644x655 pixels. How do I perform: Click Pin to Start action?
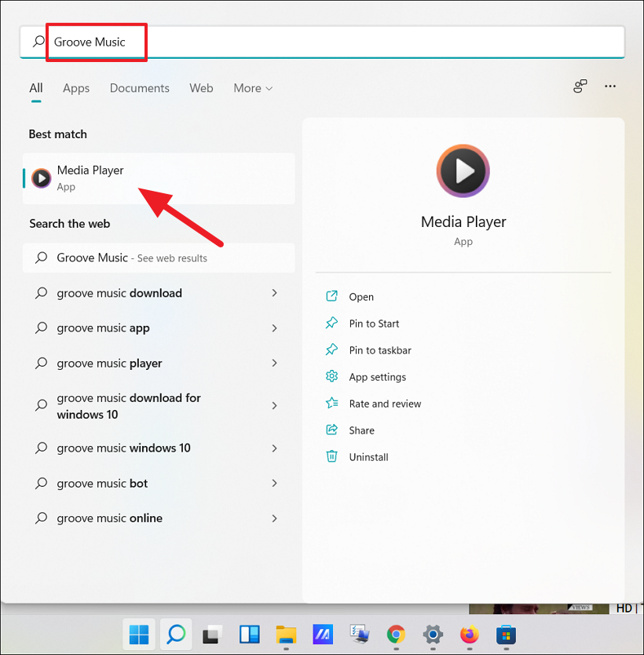pyautogui.click(x=374, y=324)
